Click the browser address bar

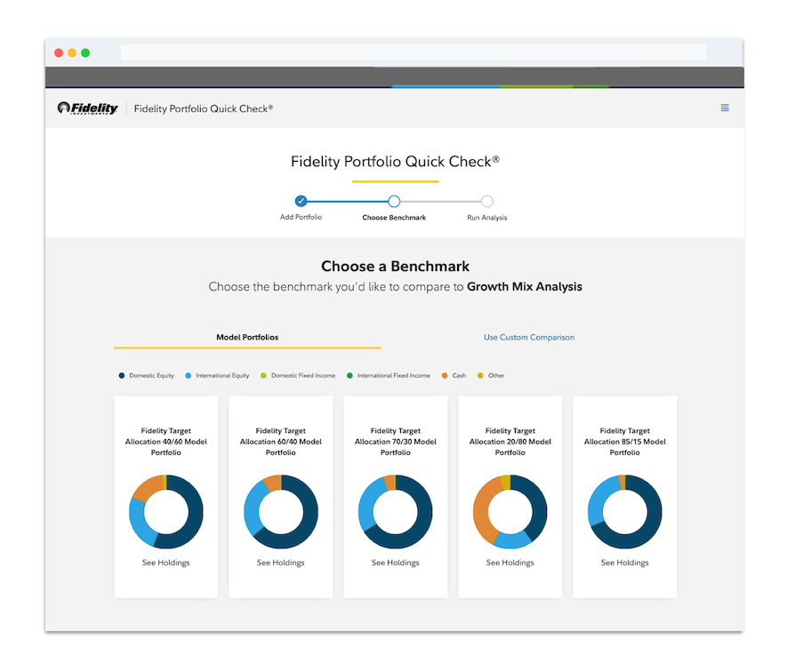point(414,52)
